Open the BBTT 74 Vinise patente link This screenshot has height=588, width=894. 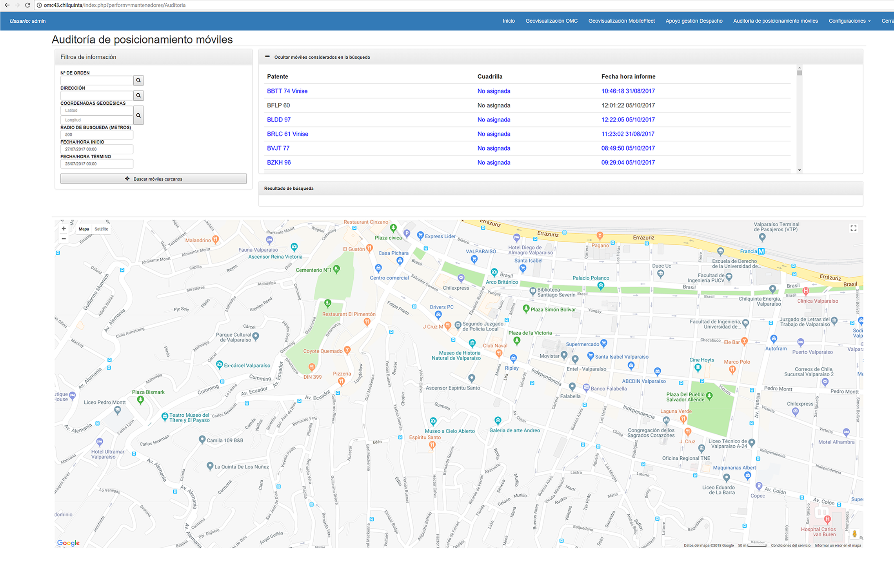(287, 91)
